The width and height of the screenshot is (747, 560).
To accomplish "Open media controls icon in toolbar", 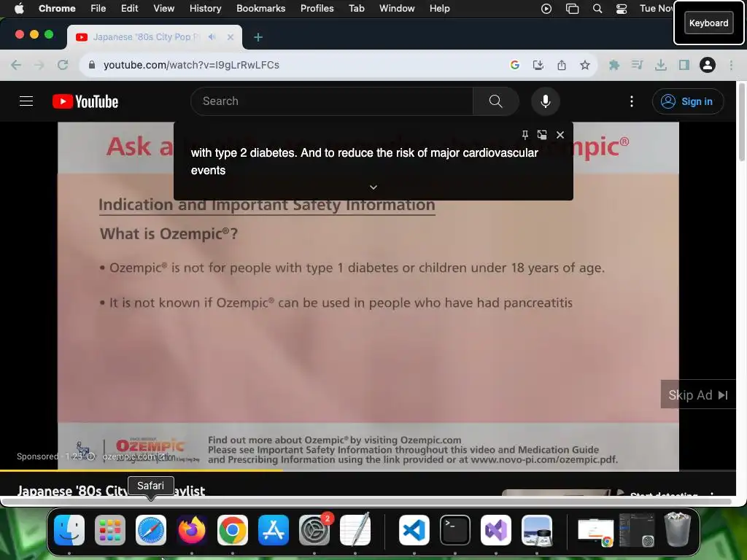I will [x=637, y=65].
